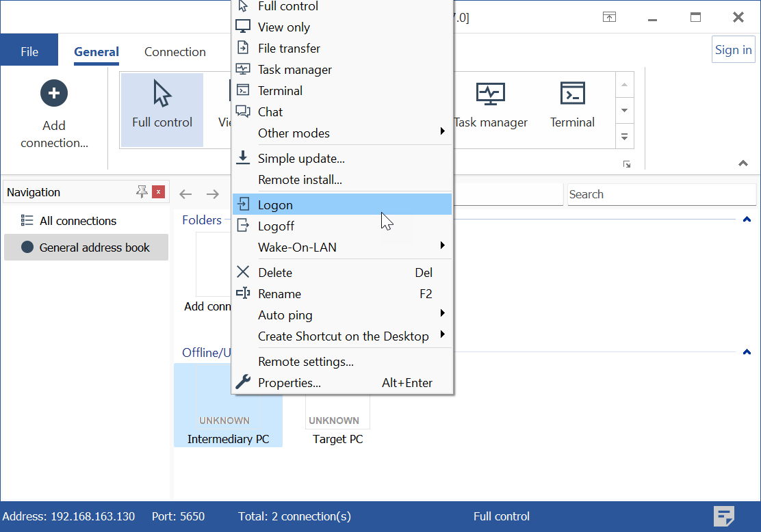This screenshot has width=761, height=532.
Task: Collapse the ribbon with the chevron
Action: click(x=743, y=163)
